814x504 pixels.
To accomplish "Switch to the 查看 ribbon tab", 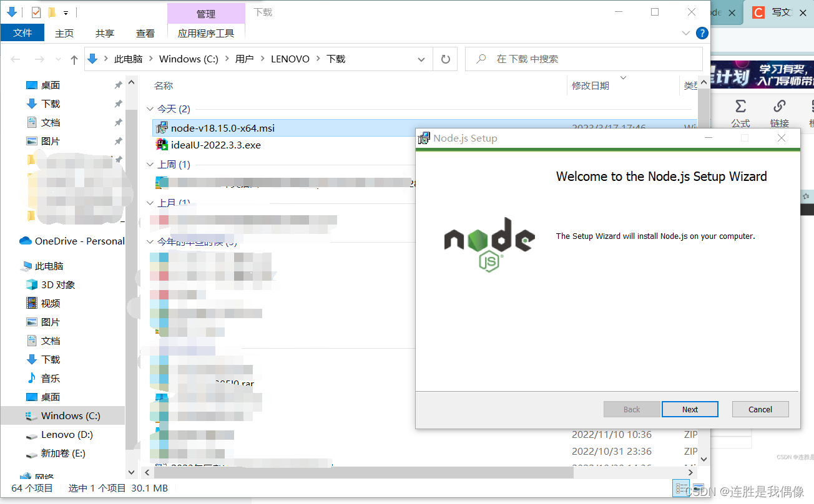I will 145,33.
